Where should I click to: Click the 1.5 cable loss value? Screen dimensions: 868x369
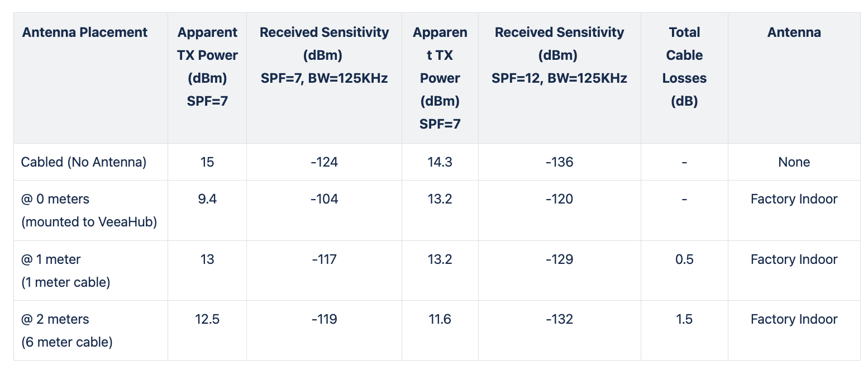coord(684,319)
